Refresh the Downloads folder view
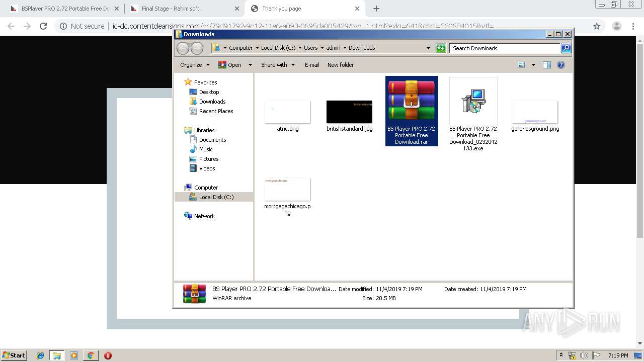Viewport: 644px width, 362px height. pos(441,48)
